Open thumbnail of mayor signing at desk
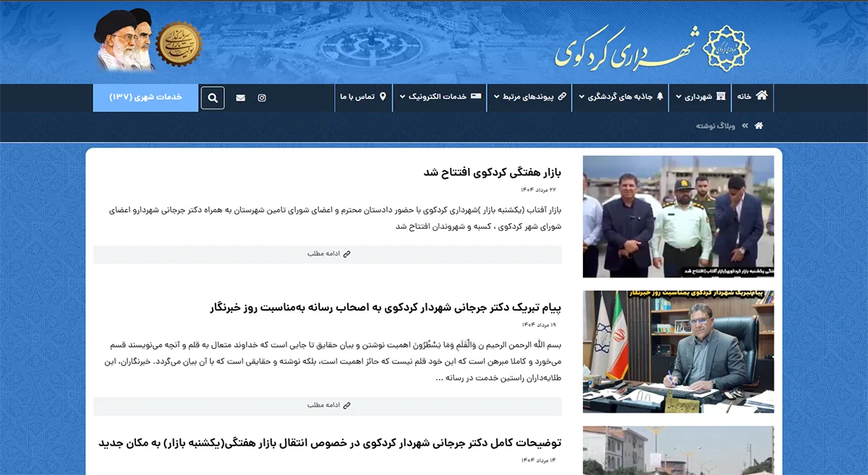This screenshot has height=475, width=868. (x=678, y=351)
